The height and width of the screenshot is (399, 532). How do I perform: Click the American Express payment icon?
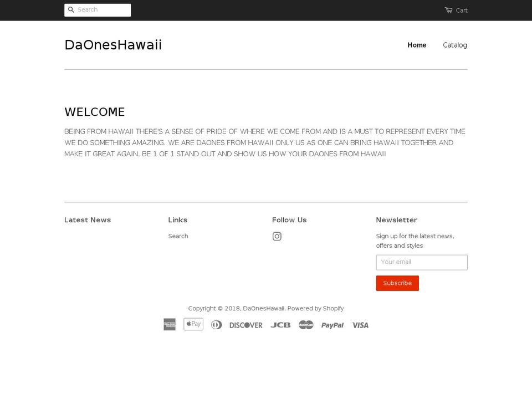170,324
